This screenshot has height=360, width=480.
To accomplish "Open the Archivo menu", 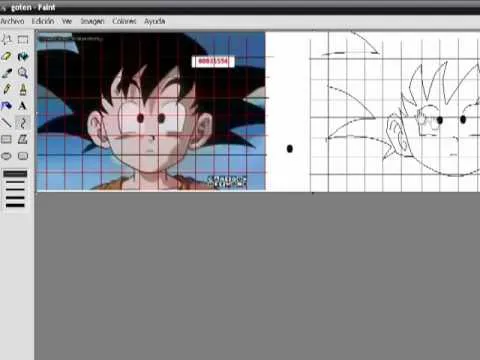I will point(12,21).
